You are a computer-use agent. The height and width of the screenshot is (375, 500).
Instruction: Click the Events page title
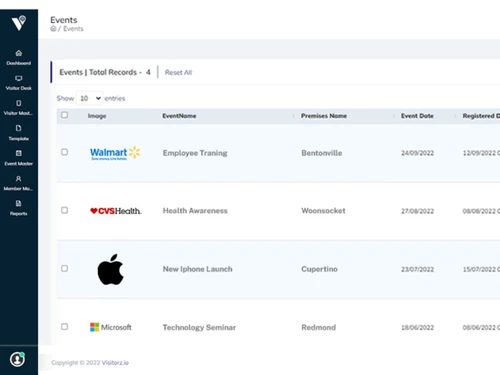click(x=64, y=20)
